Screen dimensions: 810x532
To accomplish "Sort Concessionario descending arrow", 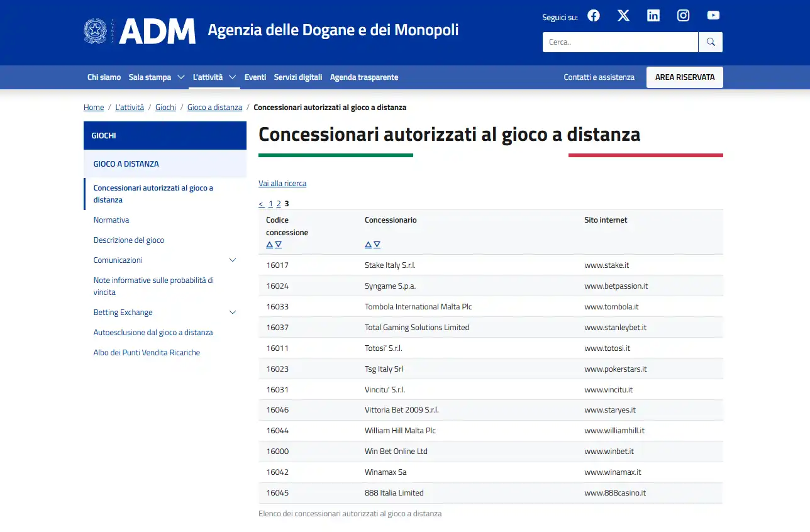I will coord(377,245).
